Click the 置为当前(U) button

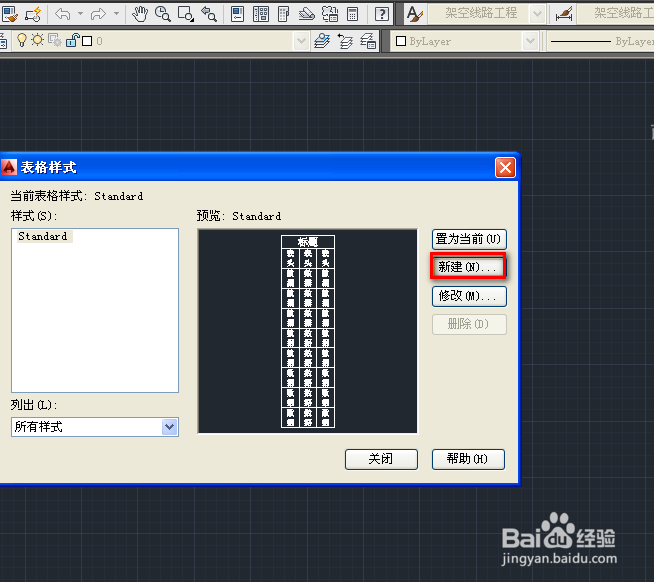[469, 239]
